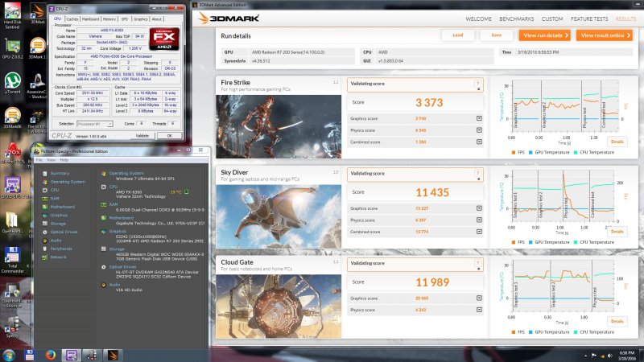The height and width of the screenshot is (362, 644).
Task: Click the green CPU temperature icon in Speccy
Action: click(187, 191)
